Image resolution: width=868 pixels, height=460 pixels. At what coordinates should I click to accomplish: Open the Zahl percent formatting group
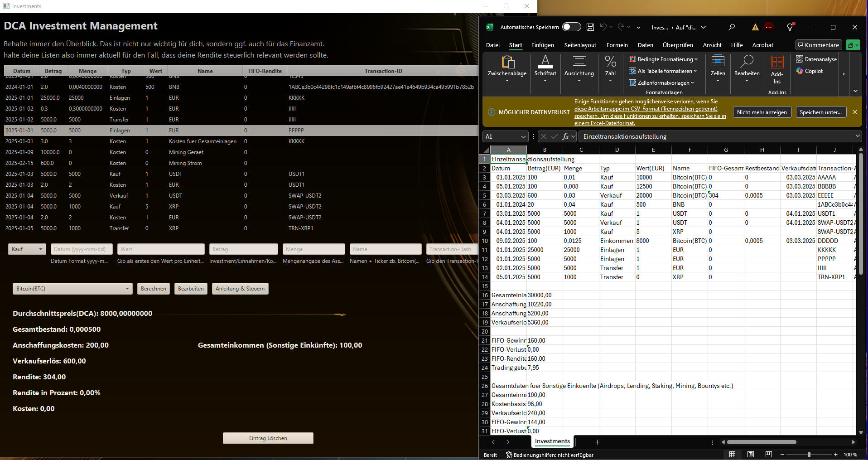click(610, 61)
